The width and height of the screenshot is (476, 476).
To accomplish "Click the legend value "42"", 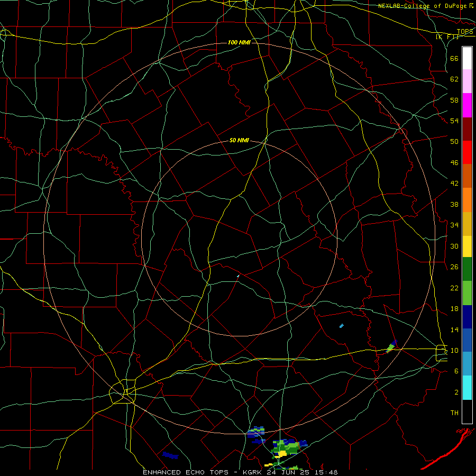I will click(454, 184).
